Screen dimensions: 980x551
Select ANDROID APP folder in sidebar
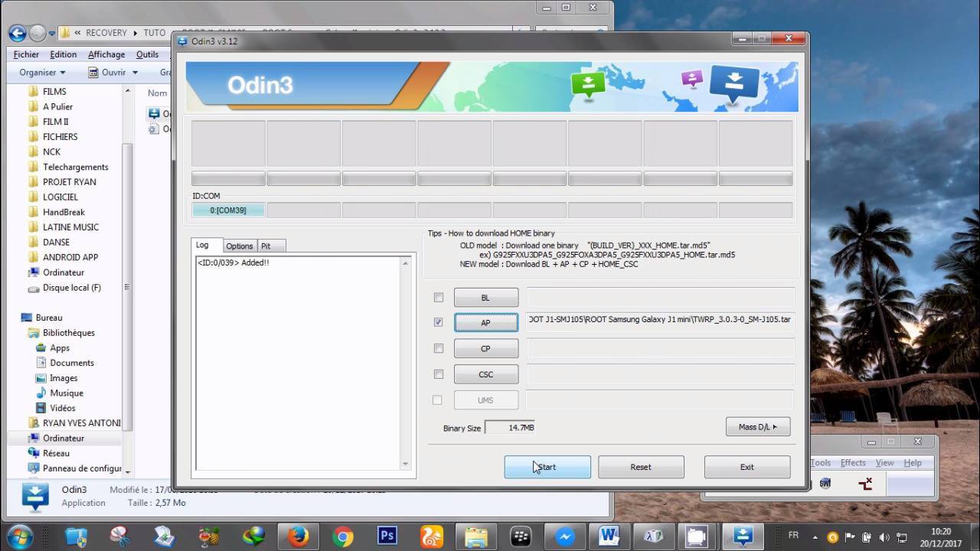[x=70, y=257]
